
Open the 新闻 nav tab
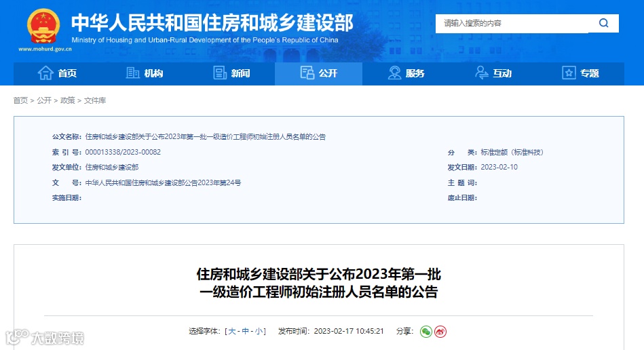231,73
